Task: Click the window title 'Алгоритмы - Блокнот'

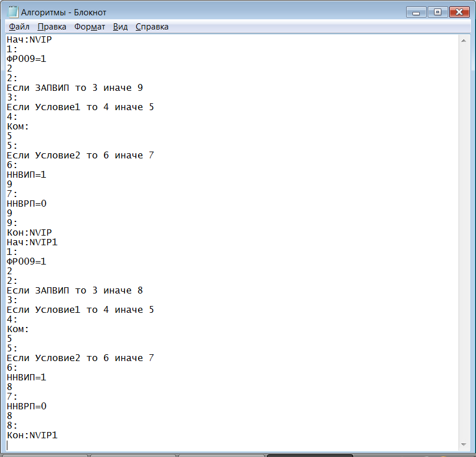Action: pos(64,12)
